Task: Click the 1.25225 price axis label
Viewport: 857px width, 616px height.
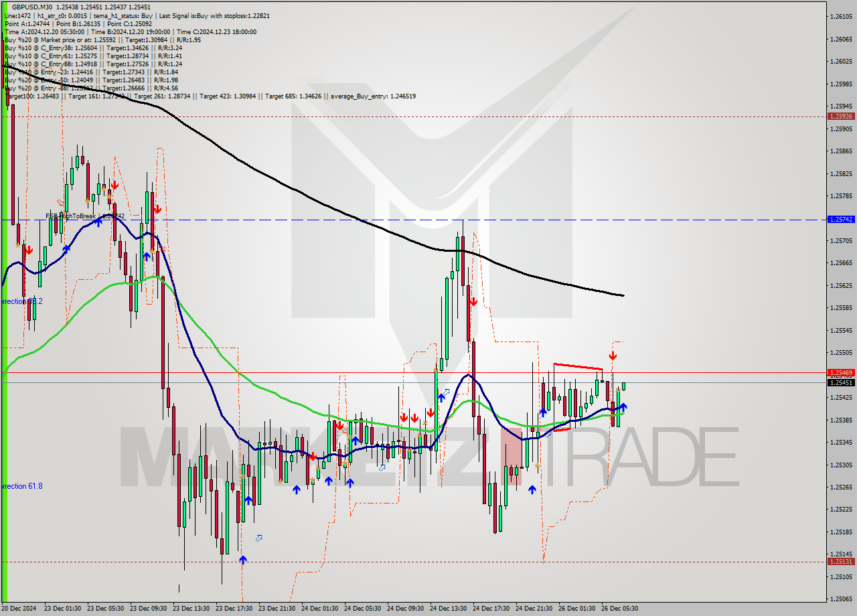Action: click(841, 509)
